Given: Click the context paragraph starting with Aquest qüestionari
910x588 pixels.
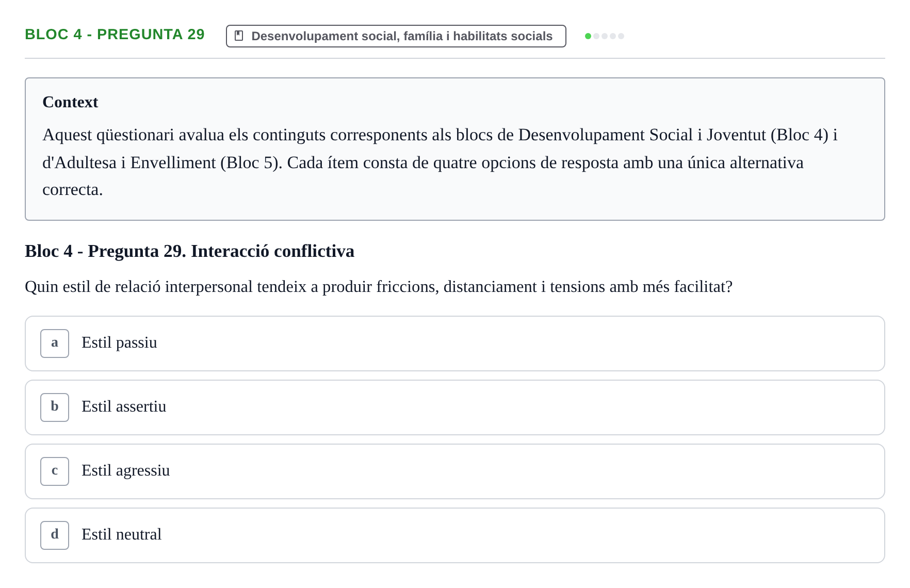Looking at the screenshot, I should (440, 162).
